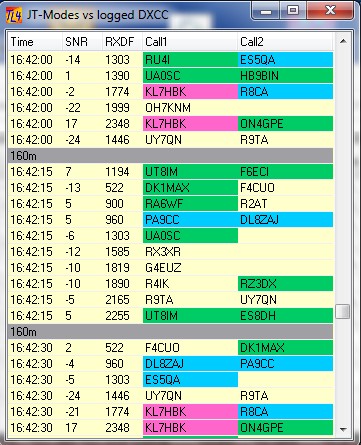Click RXDF value 1390 in UA0SC row
Screen dimensions: 361x445
[x=117, y=76]
